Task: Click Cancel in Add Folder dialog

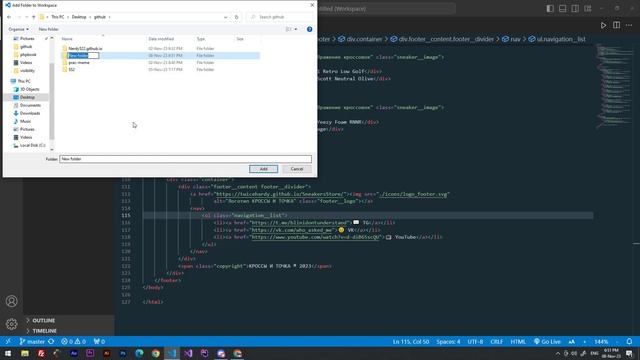Action: [x=297, y=169]
